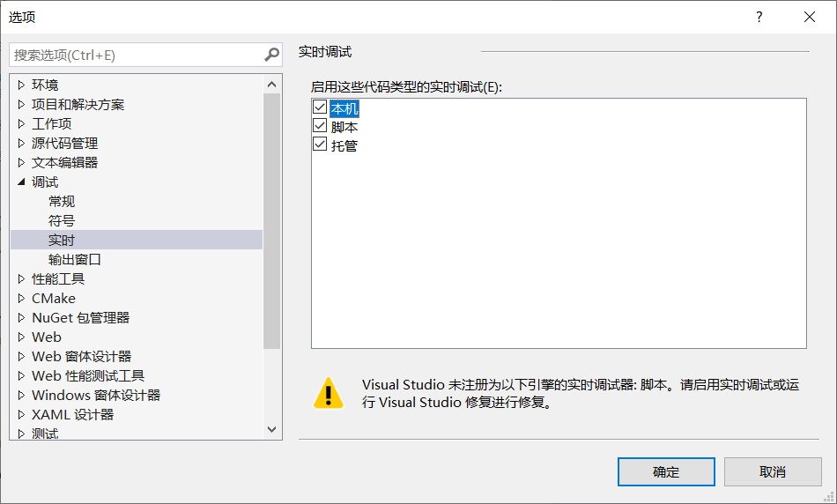Click the yellow warning triangle icon
Viewport: 837px width, 504px height.
tap(329, 393)
